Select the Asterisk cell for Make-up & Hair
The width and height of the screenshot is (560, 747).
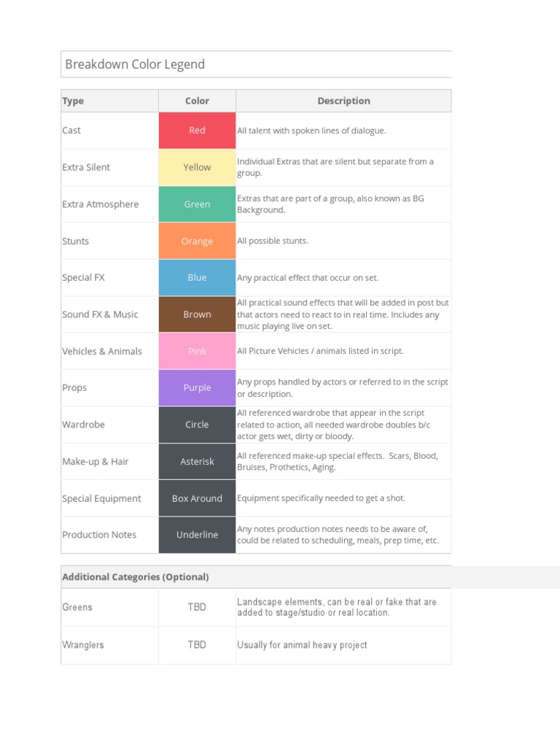pyautogui.click(x=197, y=461)
